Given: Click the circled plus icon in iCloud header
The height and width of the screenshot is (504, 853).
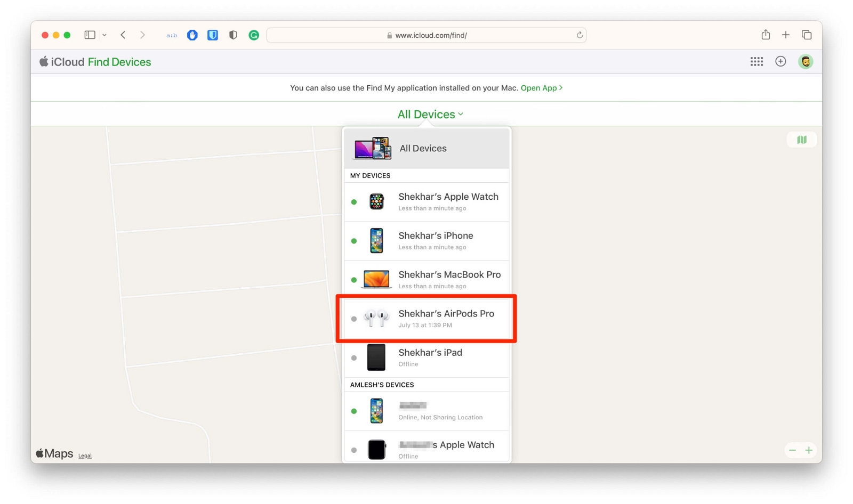Looking at the screenshot, I should 780,62.
